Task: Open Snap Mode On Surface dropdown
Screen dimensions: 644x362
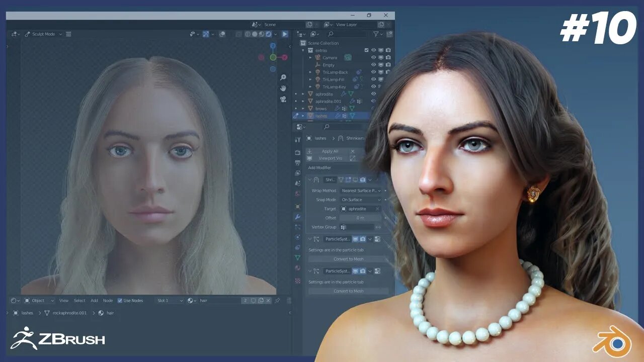Action: pos(360,200)
